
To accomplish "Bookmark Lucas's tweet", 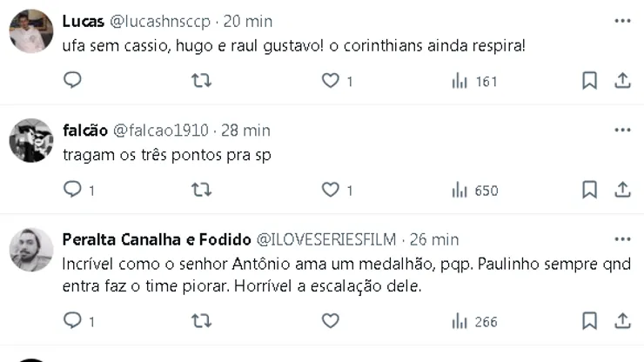I will (x=589, y=81).
